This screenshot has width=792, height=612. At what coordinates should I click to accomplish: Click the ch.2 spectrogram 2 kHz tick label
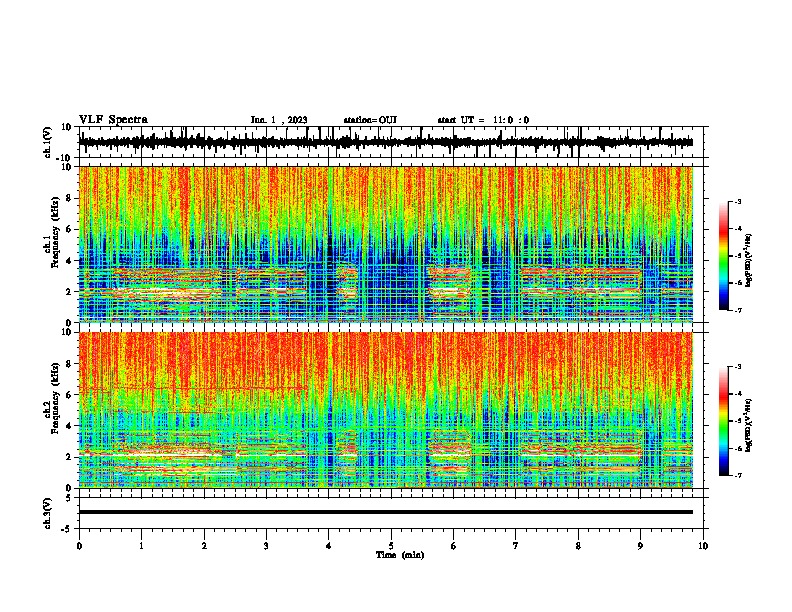69,457
